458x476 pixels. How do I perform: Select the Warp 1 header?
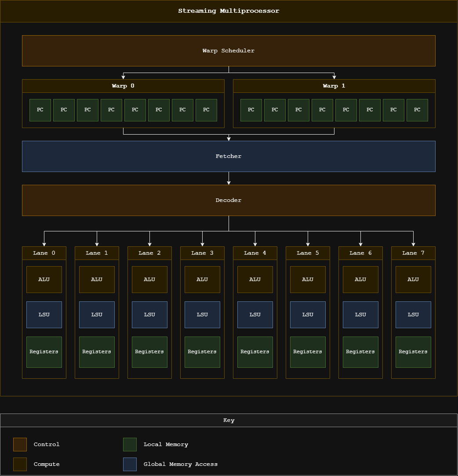[x=334, y=86]
